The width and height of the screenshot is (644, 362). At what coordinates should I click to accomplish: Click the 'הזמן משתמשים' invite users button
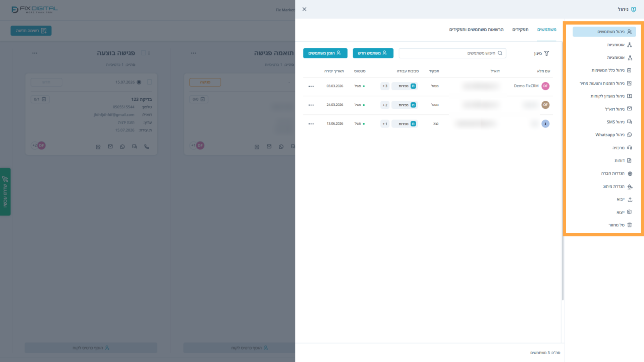click(325, 53)
